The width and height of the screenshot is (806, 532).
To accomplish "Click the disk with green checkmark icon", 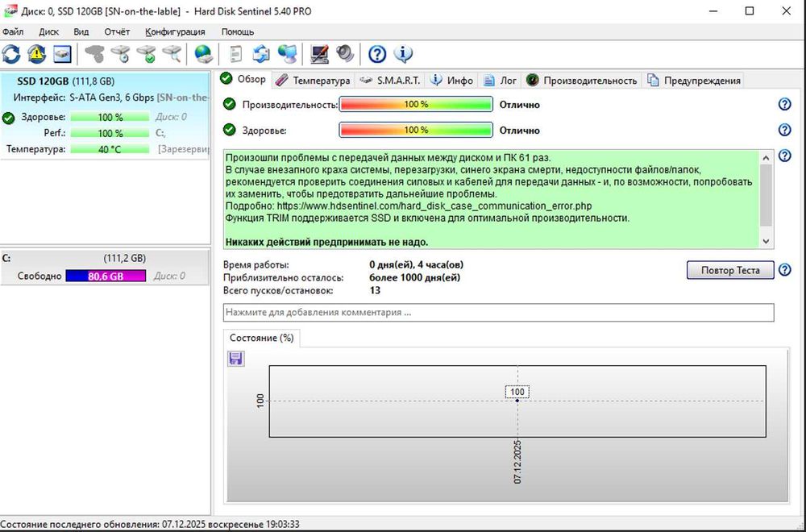I will click(x=147, y=53).
